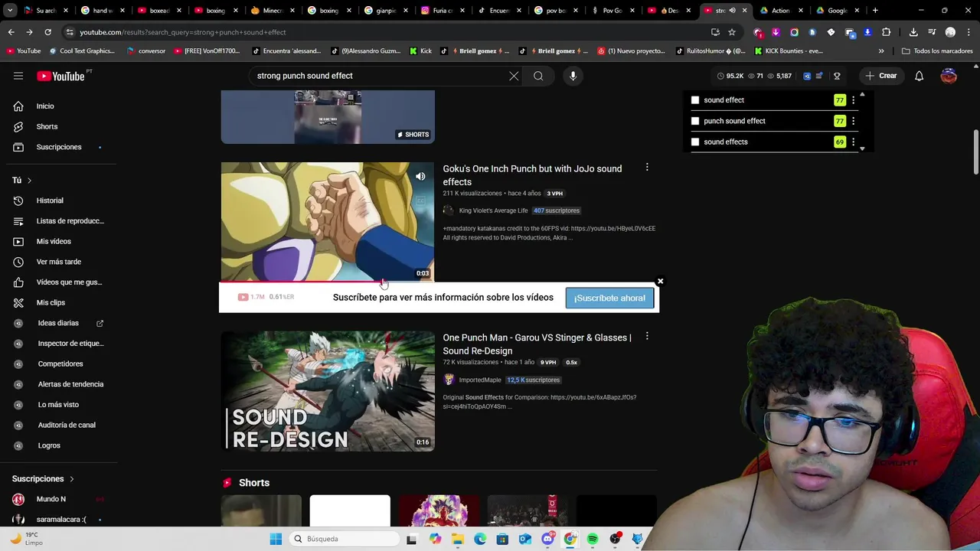Image resolution: width=980 pixels, height=551 pixels.
Task: Switch to the Action browser tab
Action: (x=782, y=11)
